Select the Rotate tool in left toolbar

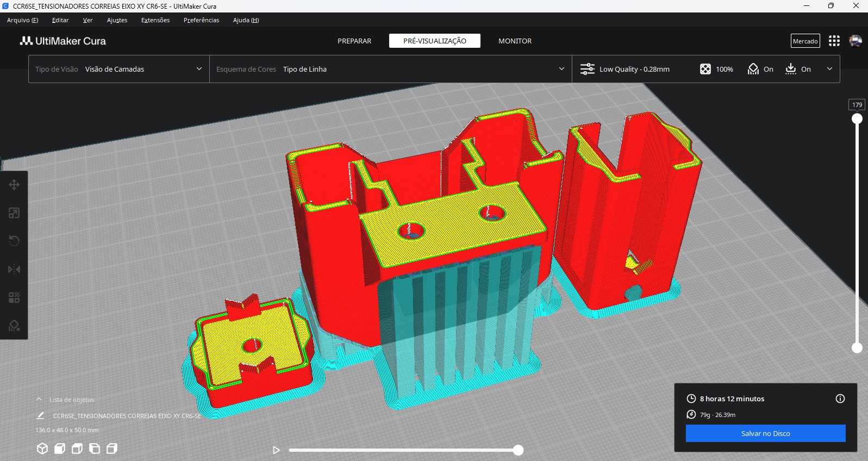coord(14,241)
